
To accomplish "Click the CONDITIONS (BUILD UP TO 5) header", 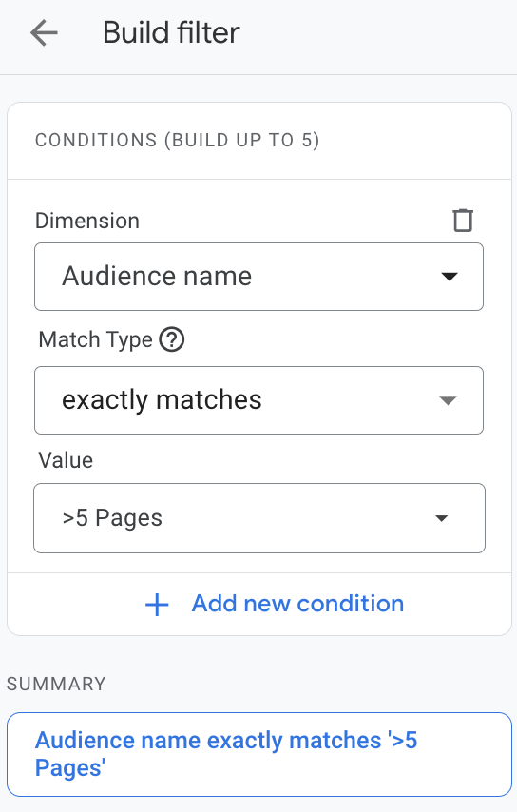I will 177,141.
